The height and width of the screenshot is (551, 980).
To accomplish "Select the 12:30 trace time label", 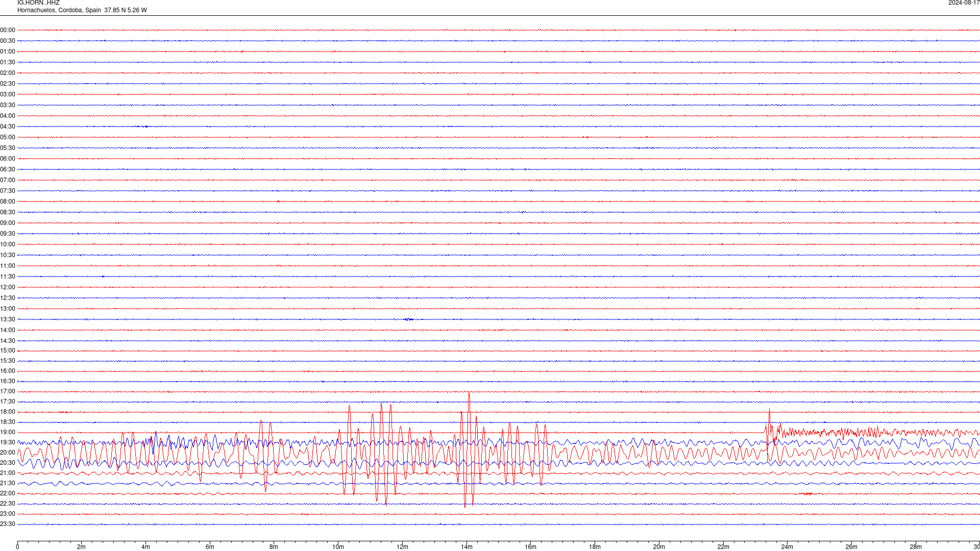I will point(8,298).
